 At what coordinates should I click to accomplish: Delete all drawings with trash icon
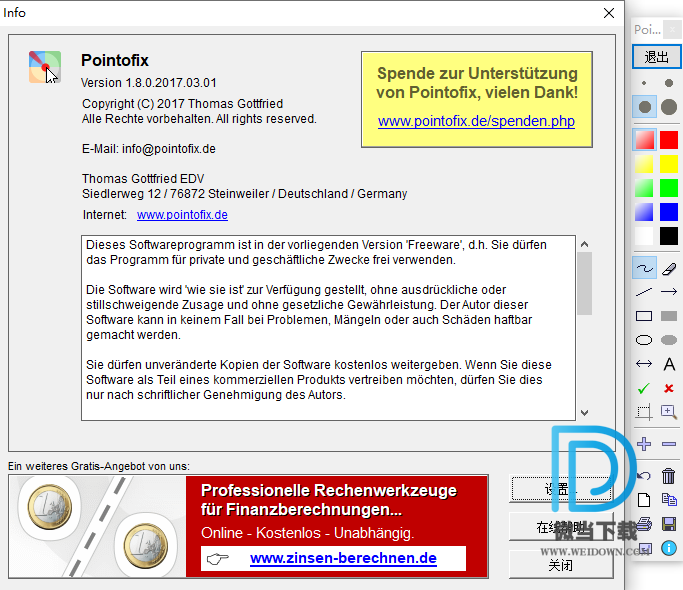click(x=669, y=476)
